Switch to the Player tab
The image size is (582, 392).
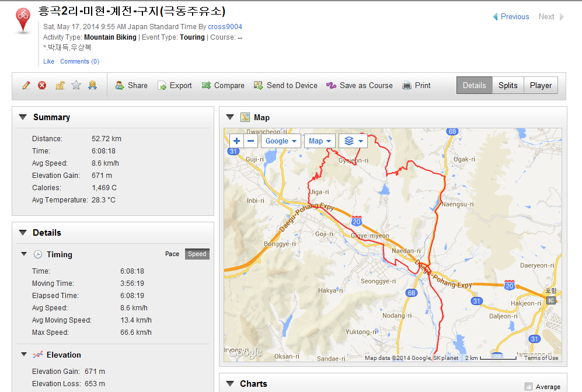click(541, 85)
